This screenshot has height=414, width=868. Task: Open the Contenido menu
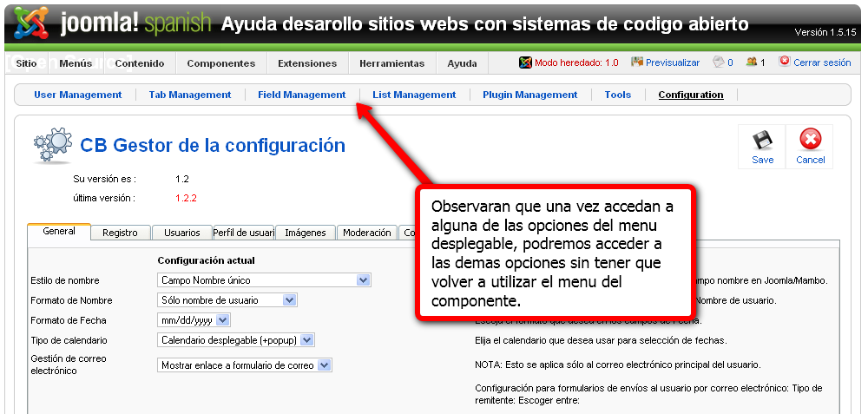point(140,63)
